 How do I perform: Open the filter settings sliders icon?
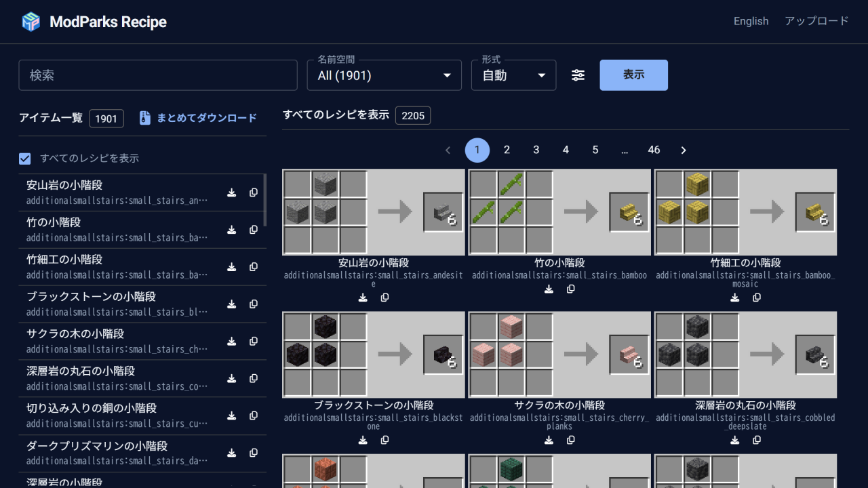point(578,75)
